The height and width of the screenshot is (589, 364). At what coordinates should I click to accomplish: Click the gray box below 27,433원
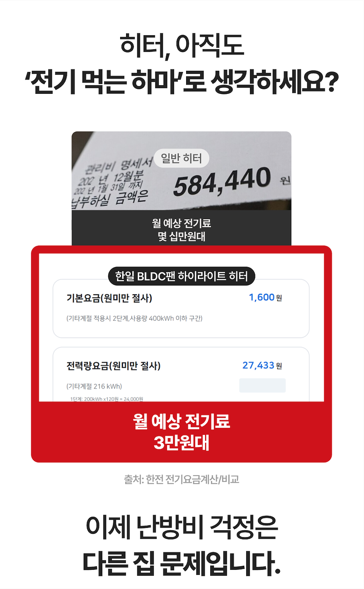tap(263, 385)
